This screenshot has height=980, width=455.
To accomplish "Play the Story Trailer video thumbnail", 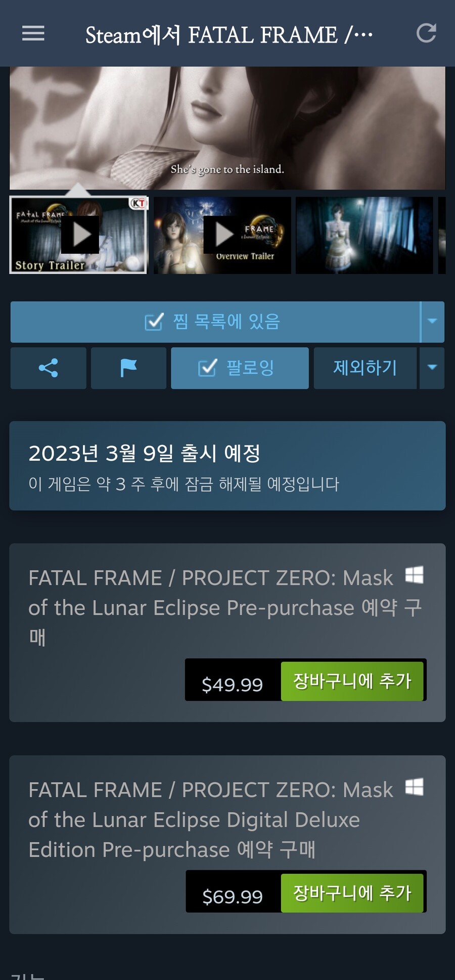I will pos(78,235).
